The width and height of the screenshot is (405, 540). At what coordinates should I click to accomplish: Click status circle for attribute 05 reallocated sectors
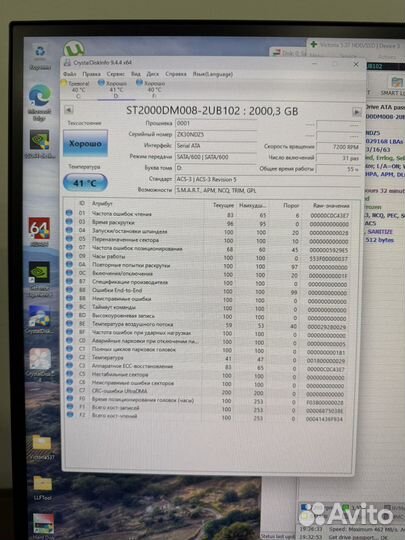coord(69,239)
